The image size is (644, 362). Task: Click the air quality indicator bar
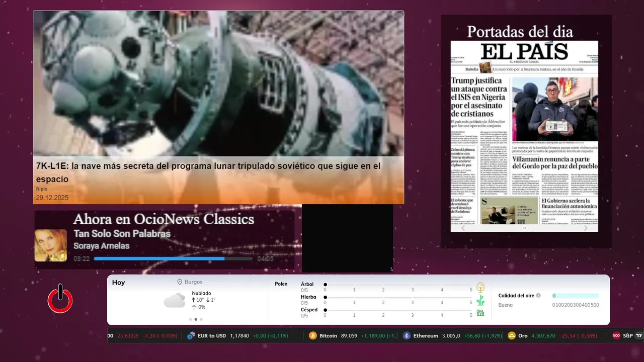[x=576, y=296]
